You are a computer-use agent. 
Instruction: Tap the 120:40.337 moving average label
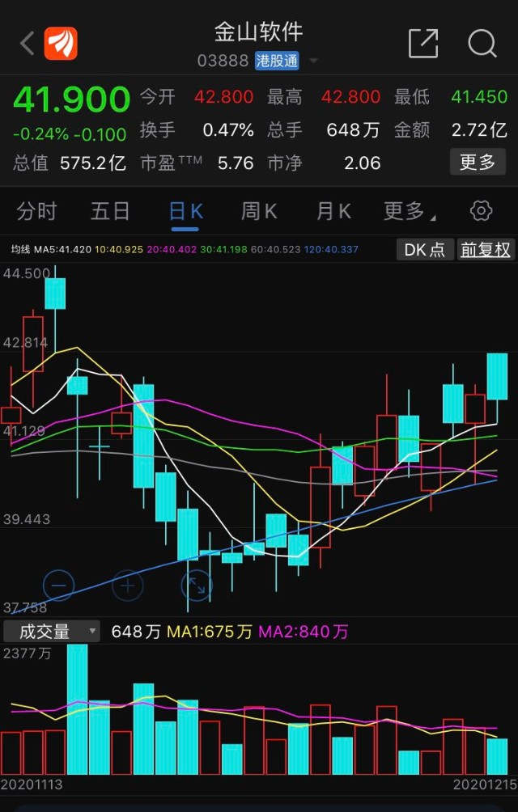331,249
